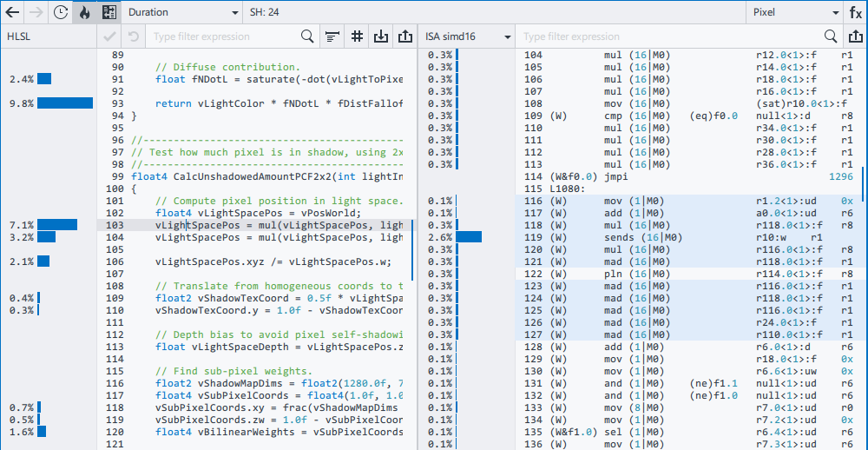The image size is (868, 450).
Task: Click the import download icon in HLSL toolbar
Action: coord(381,36)
